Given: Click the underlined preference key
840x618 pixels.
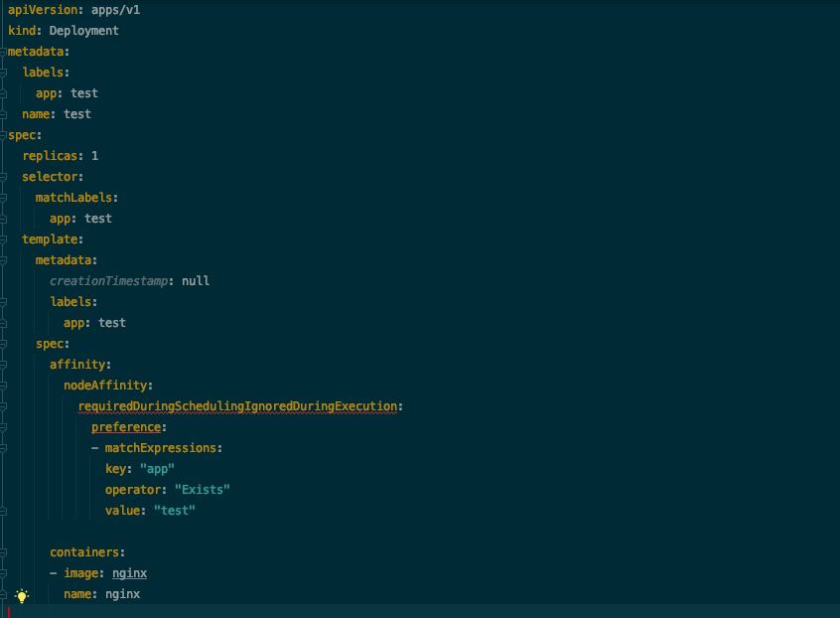Looking at the screenshot, I should (126, 427).
